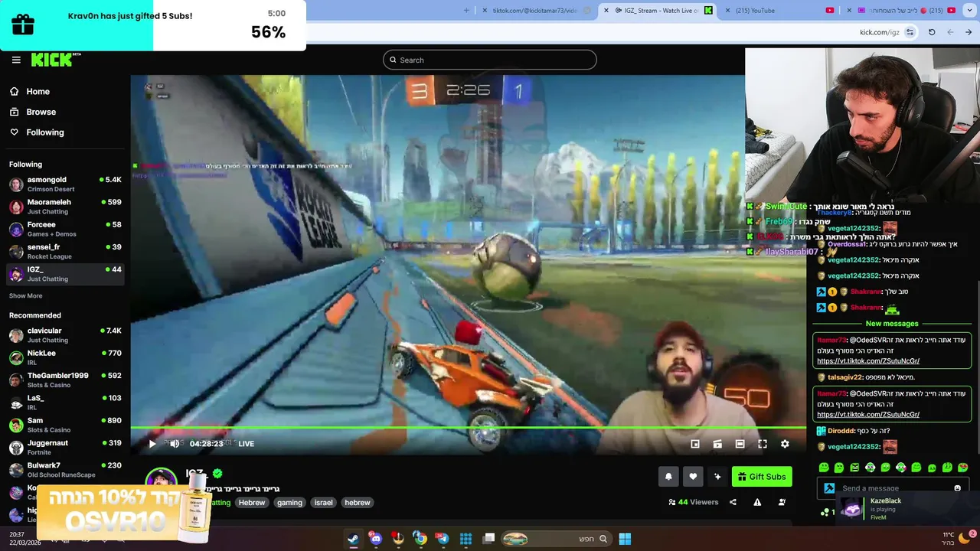Viewport: 980px width, 551px height.
Task: Open site settings icon beside kick.com address
Action: coord(910,32)
